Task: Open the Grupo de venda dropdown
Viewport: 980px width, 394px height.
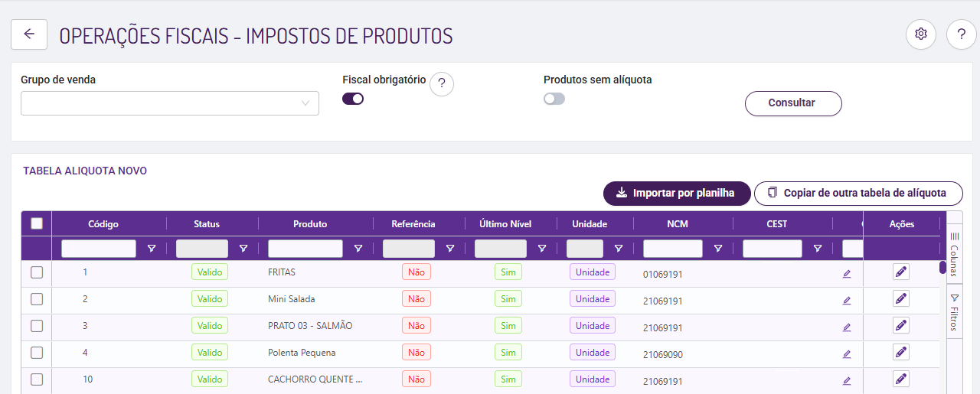Action: [170, 103]
